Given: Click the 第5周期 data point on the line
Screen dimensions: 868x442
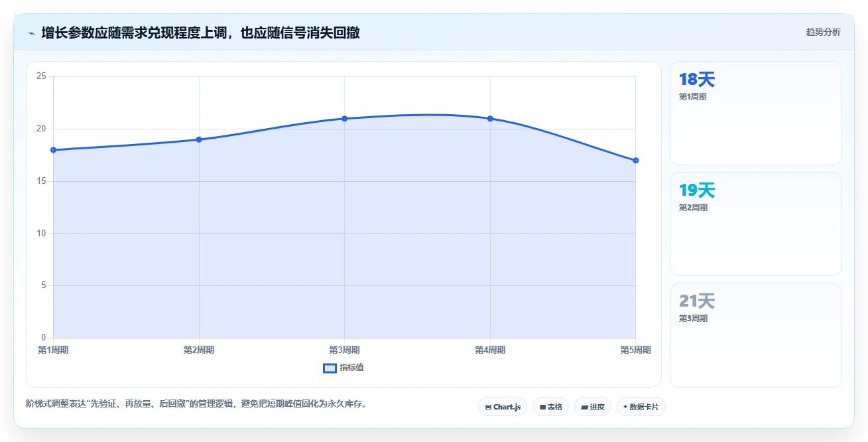Looking at the screenshot, I should pyautogui.click(x=635, y=160).
